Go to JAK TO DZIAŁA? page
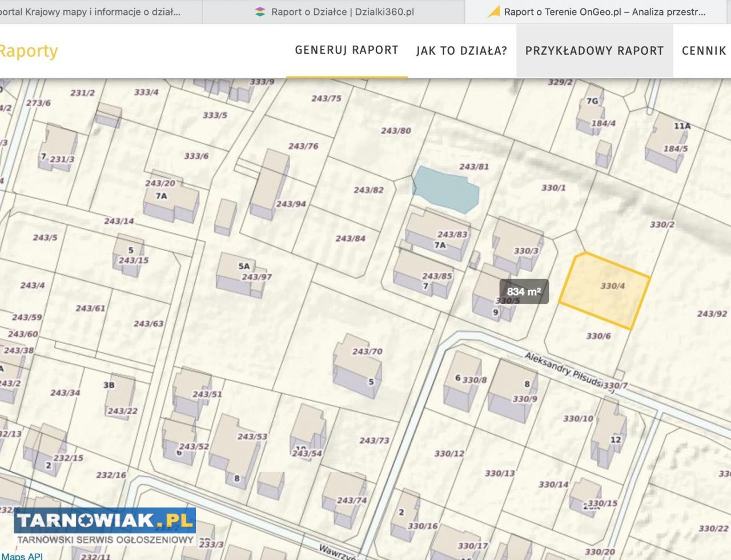 461,51
